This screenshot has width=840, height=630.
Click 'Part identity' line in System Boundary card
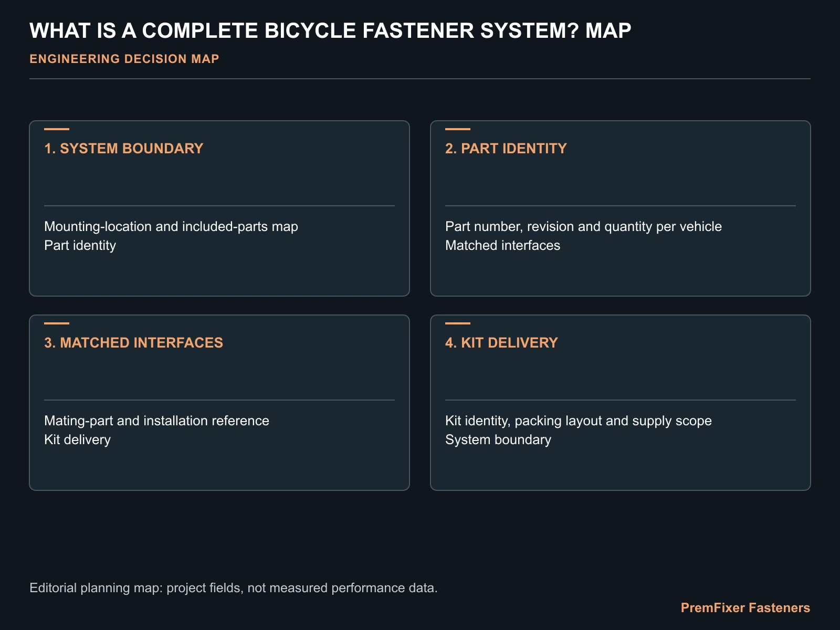[80, 246]
